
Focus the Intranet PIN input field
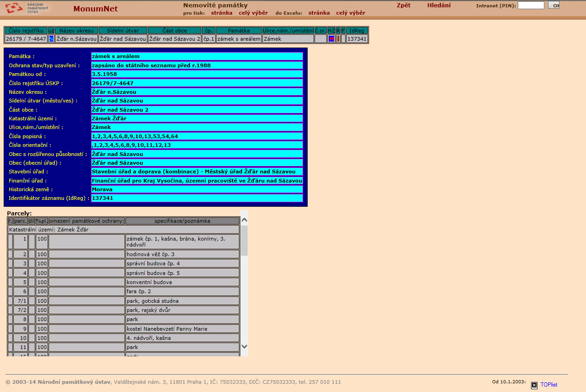click(531, 5)
